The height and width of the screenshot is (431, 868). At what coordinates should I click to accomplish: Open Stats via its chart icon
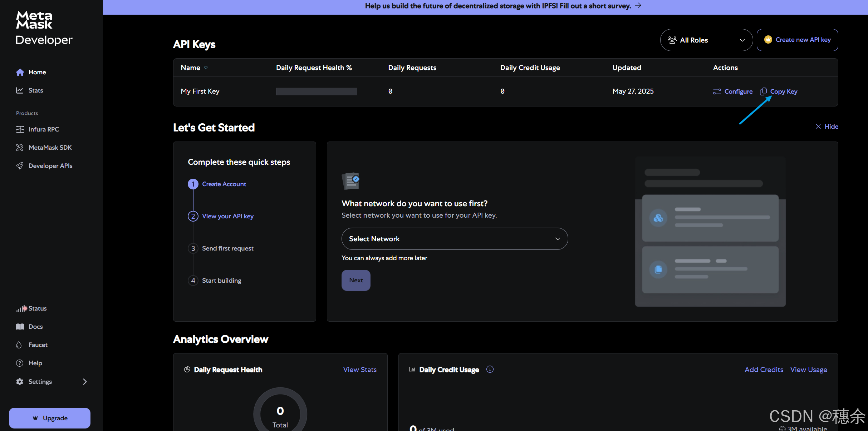[20, 90]
